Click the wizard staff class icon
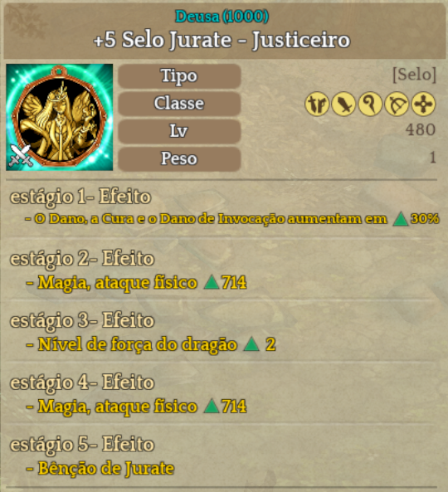This screenshot has height=492, width=448. pyautogui.click(x=370, y=104)
